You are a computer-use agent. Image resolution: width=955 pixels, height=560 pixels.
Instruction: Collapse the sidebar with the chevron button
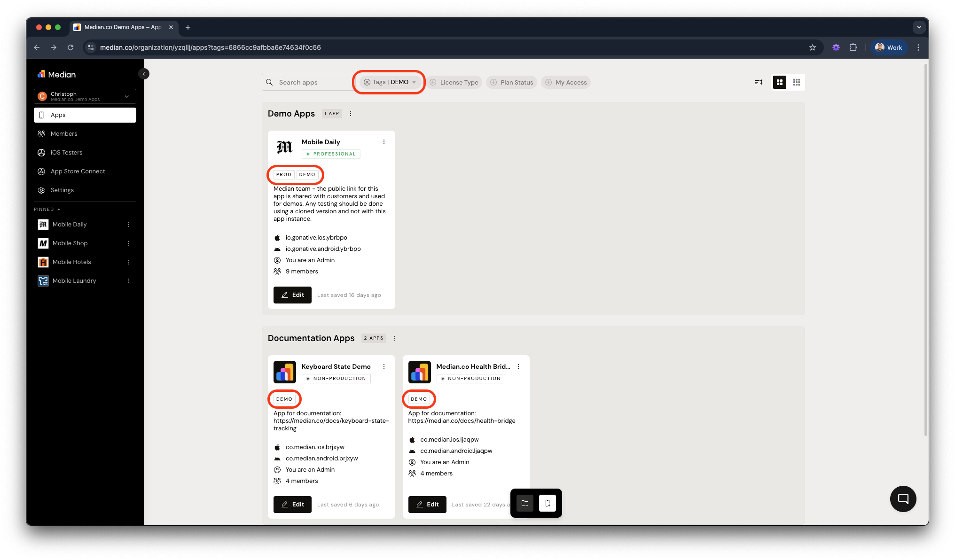[144, 74]
